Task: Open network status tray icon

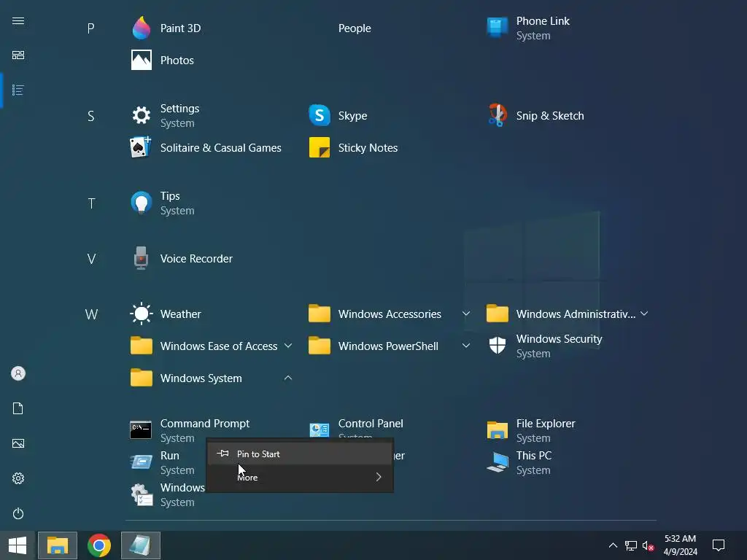Action: (631, 545)
